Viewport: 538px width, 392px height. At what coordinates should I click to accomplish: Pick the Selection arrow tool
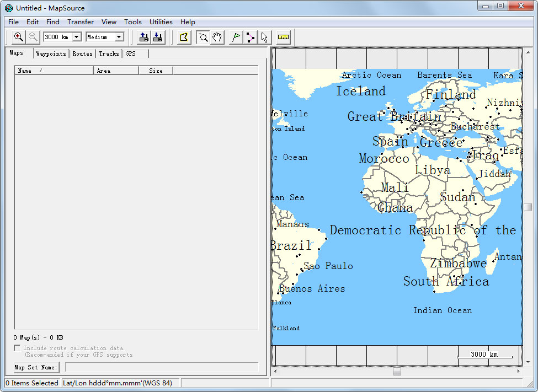264,37
